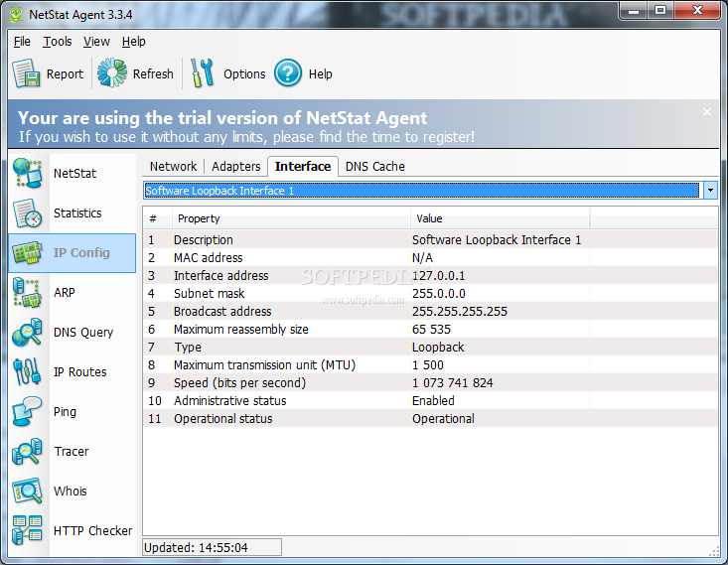Image resolution: width=728 pixels, height=565 pixels.
Task: Select the Description property row
Action: [x=430, y=240]
